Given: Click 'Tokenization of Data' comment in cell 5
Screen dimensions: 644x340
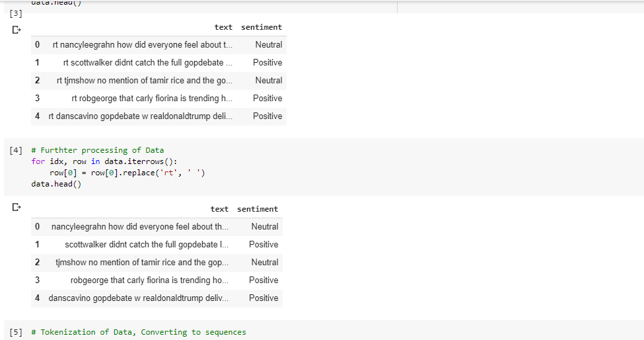Looking at the screenshot, I should point(139,332).
